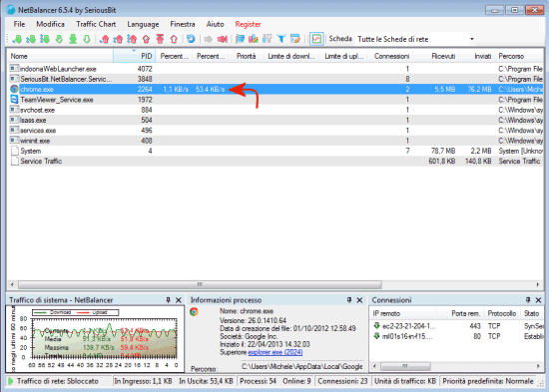Set normal download priority (second green arrow)
549x392 pixels.
click(31, 39)
